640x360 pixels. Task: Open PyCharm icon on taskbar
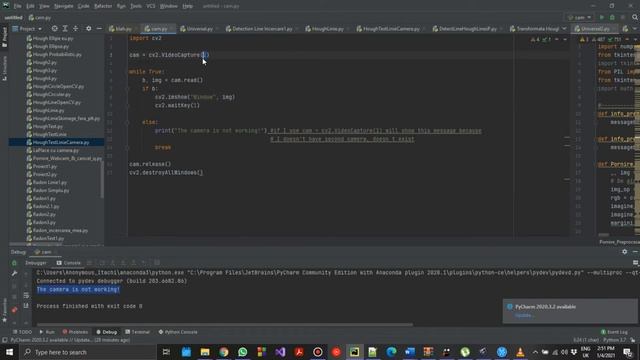[354, 352]
